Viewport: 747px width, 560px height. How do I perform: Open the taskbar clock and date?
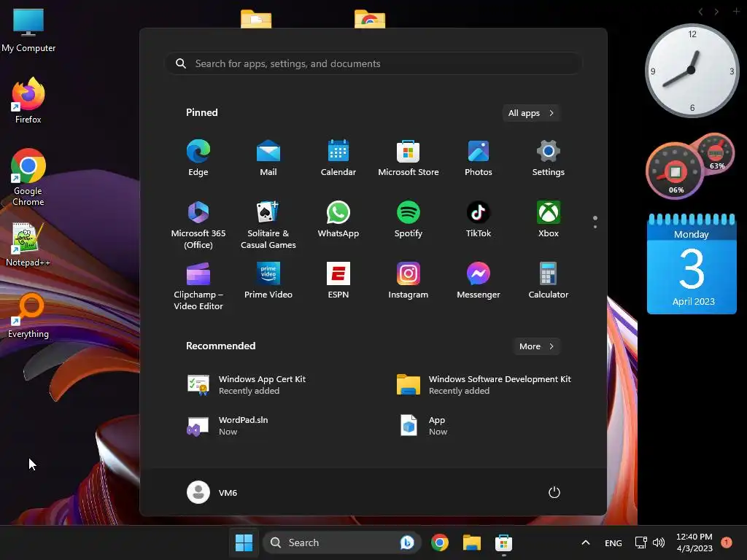click(x=694, y=542)
